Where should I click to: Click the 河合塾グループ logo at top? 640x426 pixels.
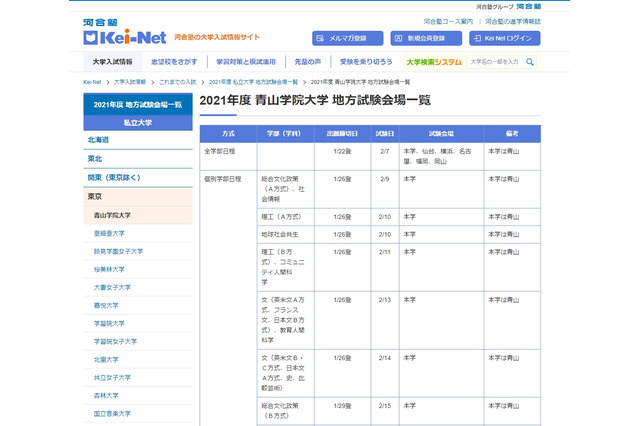[508, 7]
